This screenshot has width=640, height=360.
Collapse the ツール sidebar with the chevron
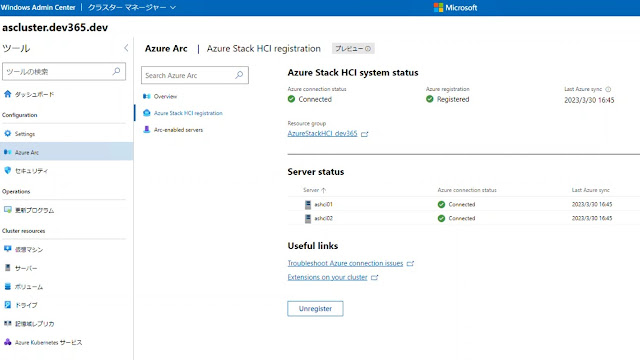click(x=126, y=48)
